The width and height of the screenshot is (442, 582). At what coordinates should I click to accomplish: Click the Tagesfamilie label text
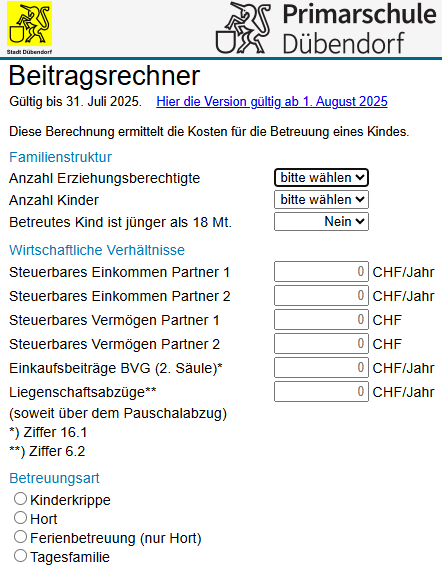tap(70, 557)
